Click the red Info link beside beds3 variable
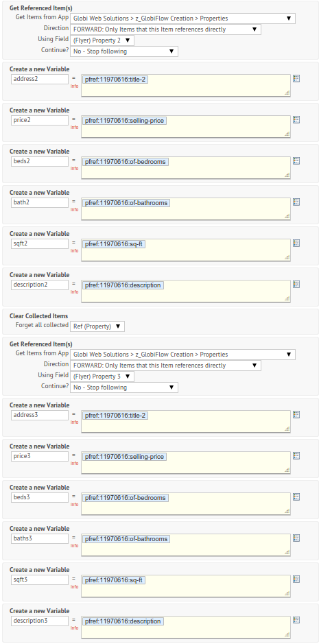 coord(74,504)
